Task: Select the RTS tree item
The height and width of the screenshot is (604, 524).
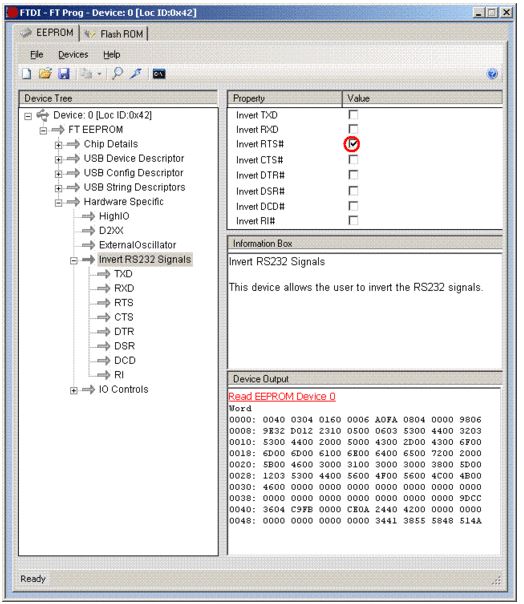Action: tap(124, 303)
